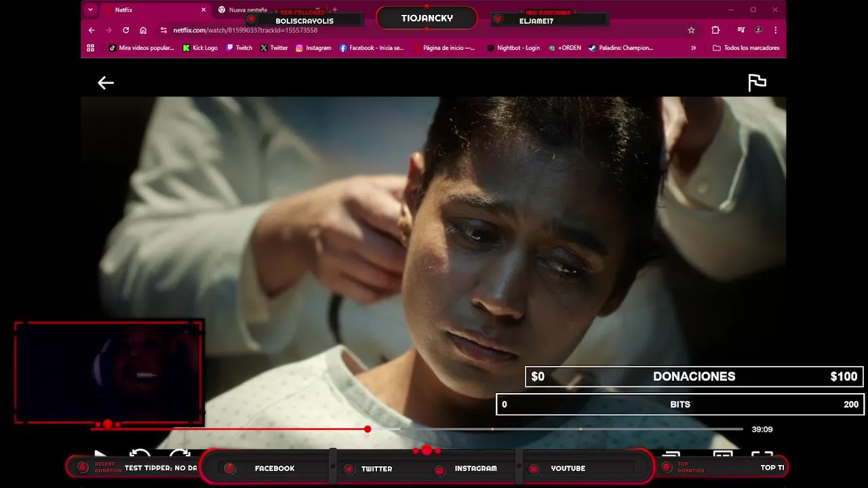Open the browser home page button
Image resolution: width=868 pixels, height=488 pixels.
(143, 30)
